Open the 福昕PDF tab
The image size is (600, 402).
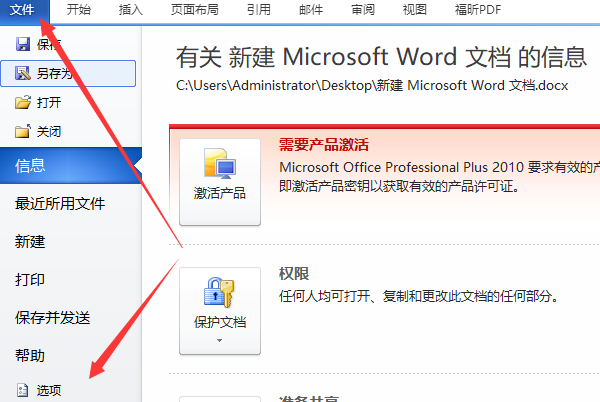pos(478,10)
